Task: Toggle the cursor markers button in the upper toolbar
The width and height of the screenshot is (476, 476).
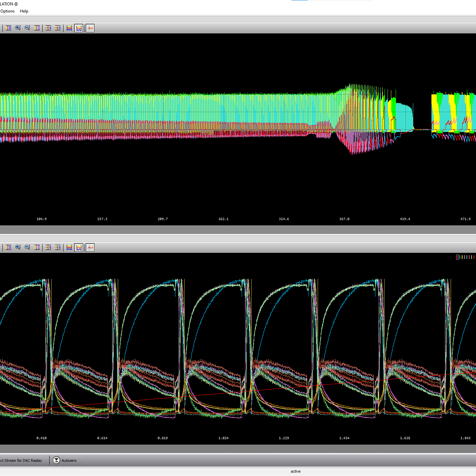Action: coord(90,28)
